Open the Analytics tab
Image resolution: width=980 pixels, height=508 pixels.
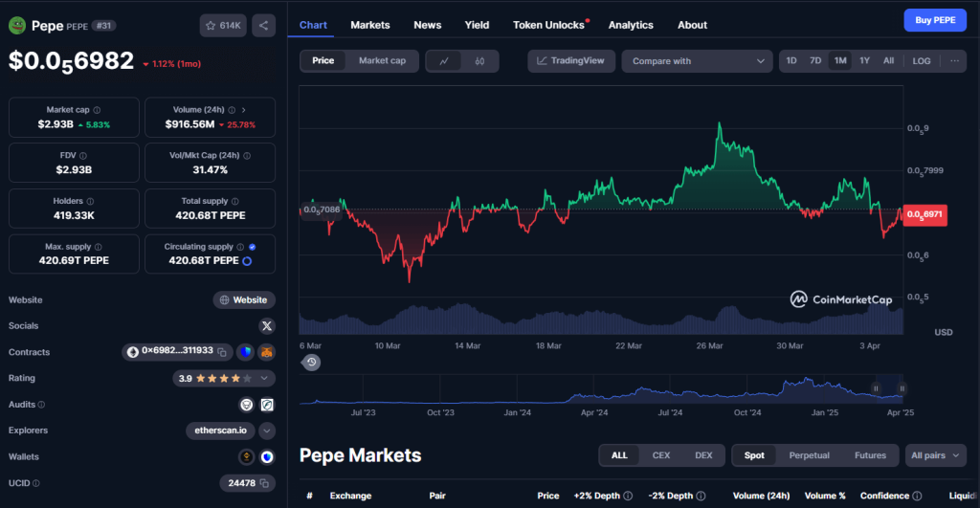coord(631,25)
